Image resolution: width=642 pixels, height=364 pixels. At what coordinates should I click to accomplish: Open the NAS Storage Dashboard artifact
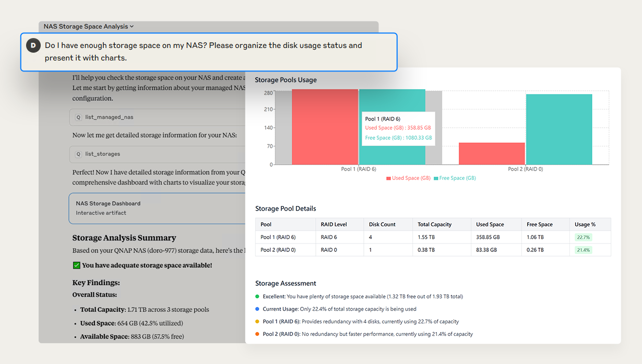(157, 208)
